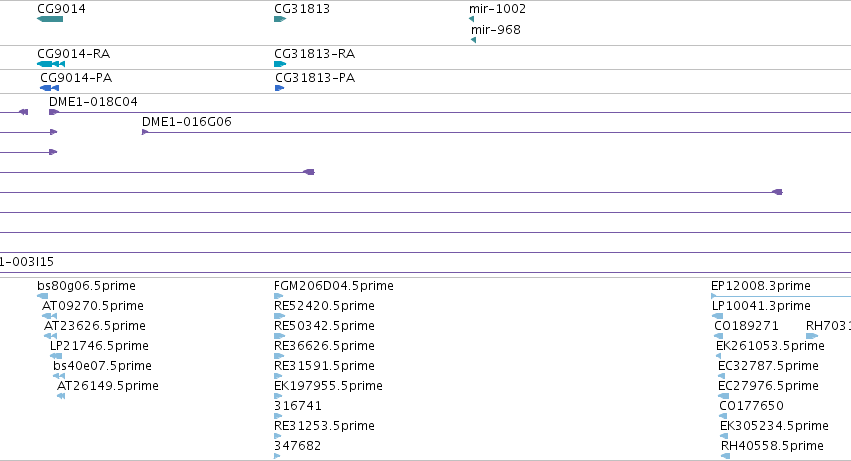The height and width of the screenshot is (461, 851).
Task: Open the CO189271 feature label
Action: [746, 326]
